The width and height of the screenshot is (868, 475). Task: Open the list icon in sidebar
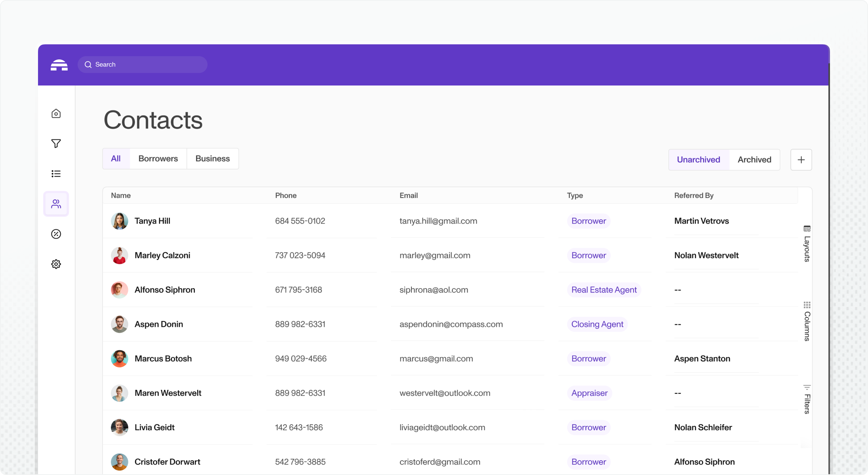(56, 174)
